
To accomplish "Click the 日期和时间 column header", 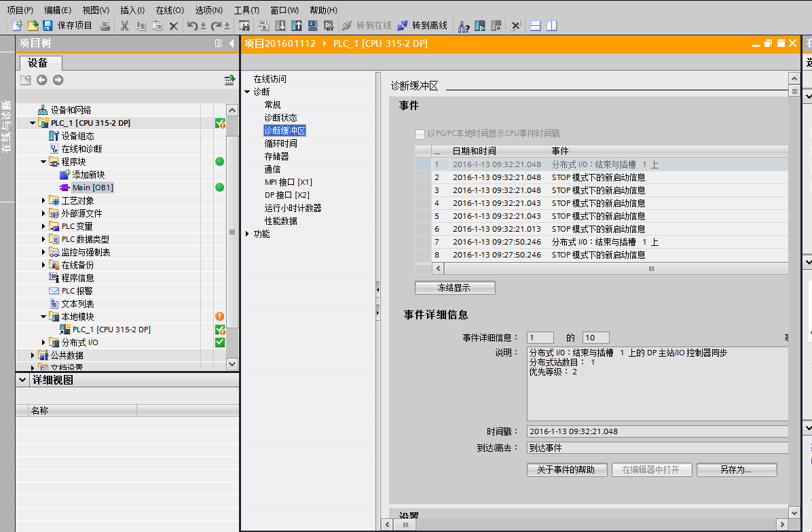I will click(499, 151).
